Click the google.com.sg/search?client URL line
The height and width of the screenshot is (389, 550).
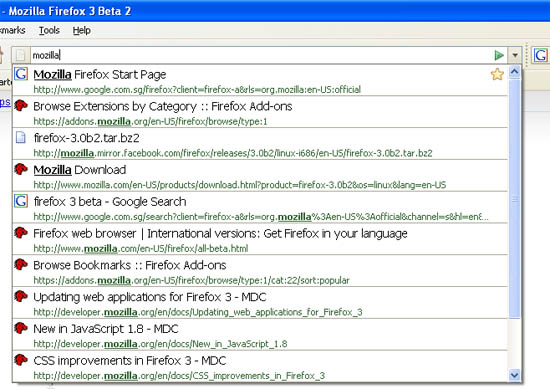point(261,217)
